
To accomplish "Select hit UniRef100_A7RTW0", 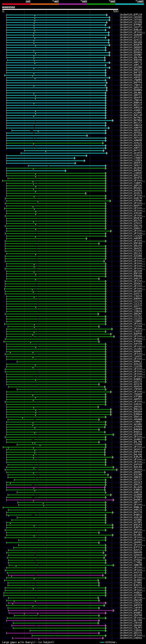I will [131, 201].
